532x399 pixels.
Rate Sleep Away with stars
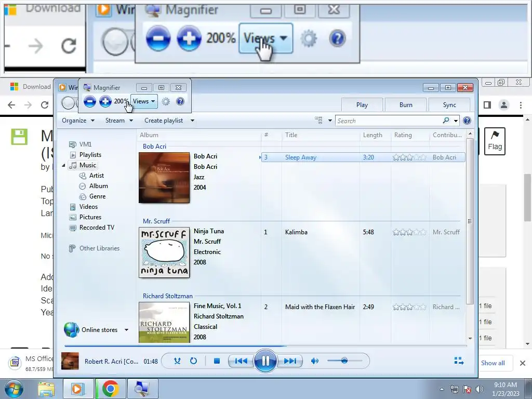(409, 157)
